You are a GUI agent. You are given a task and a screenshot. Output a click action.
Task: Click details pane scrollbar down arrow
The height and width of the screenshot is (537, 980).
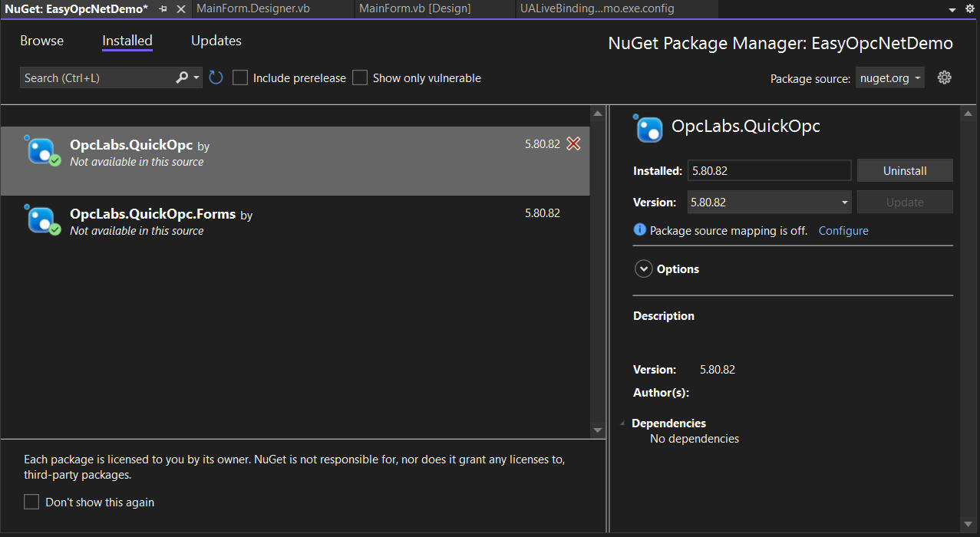tap(966, 524)
